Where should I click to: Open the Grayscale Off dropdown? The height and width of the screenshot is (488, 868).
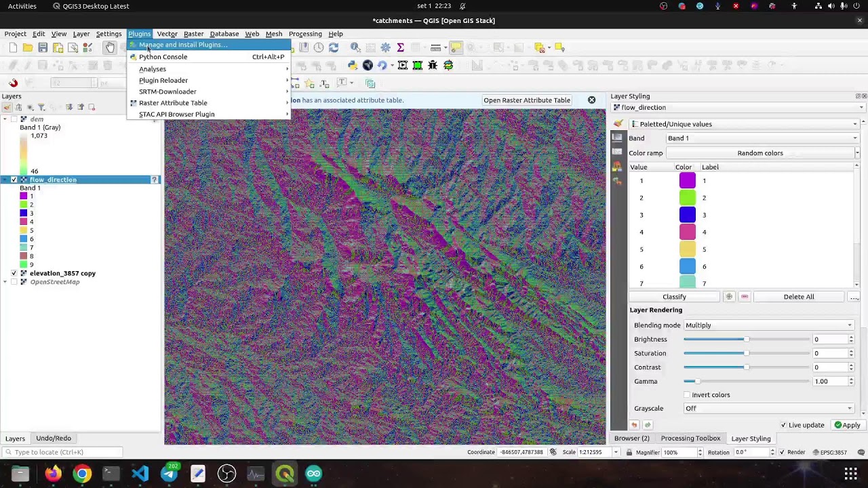(768, 409)
